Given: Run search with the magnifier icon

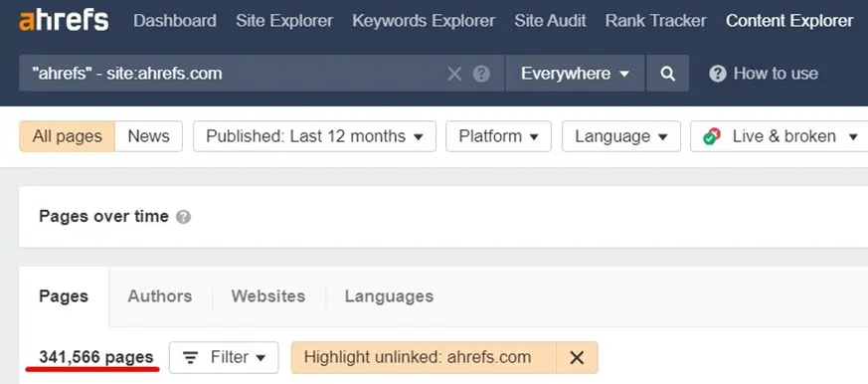Looking at the screenshot, I should 667,74.
